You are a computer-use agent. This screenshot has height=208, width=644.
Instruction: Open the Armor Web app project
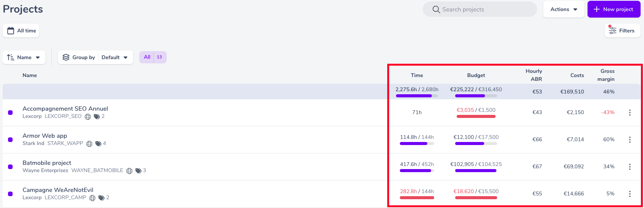coord(45,136)
